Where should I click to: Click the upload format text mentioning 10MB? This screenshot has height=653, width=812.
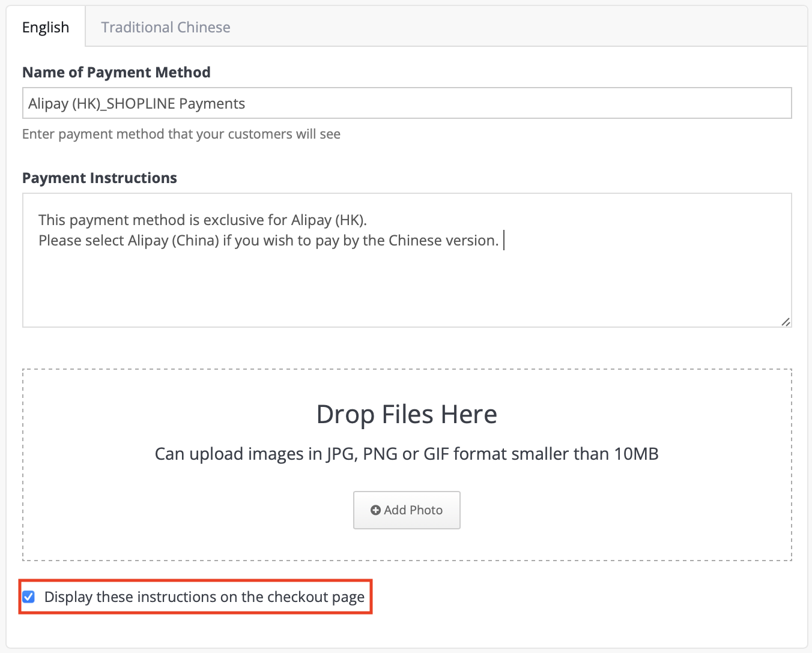pos(407,454)
